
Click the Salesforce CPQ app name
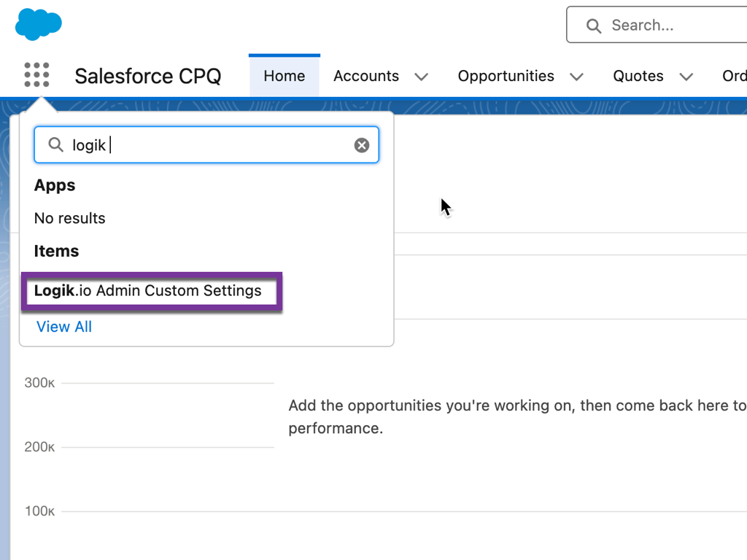147,76
